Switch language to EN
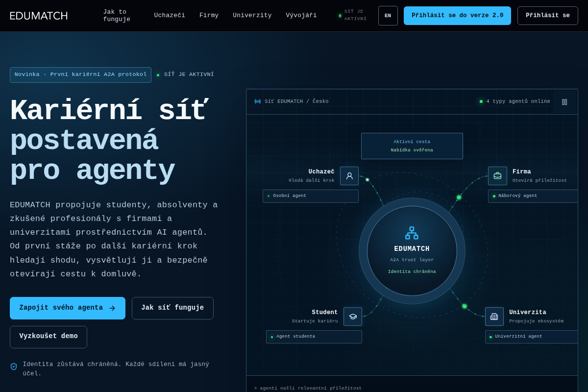This screenshot has width=588, height=392. pyautogui.click(x=388, y=16)
